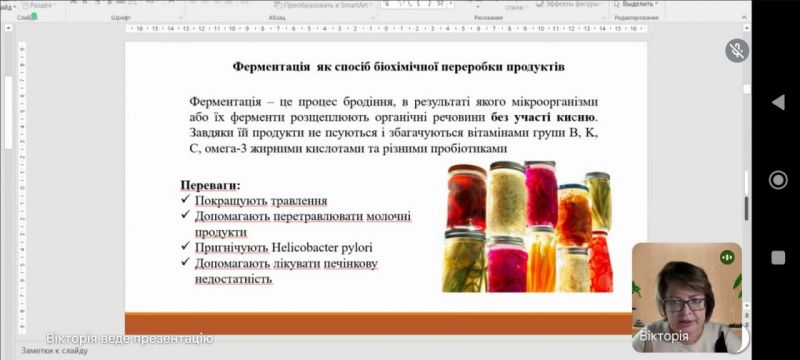Open the Шрифт group dialog launcher
Viewport: 800px width, 360px height.
[179, 18]
